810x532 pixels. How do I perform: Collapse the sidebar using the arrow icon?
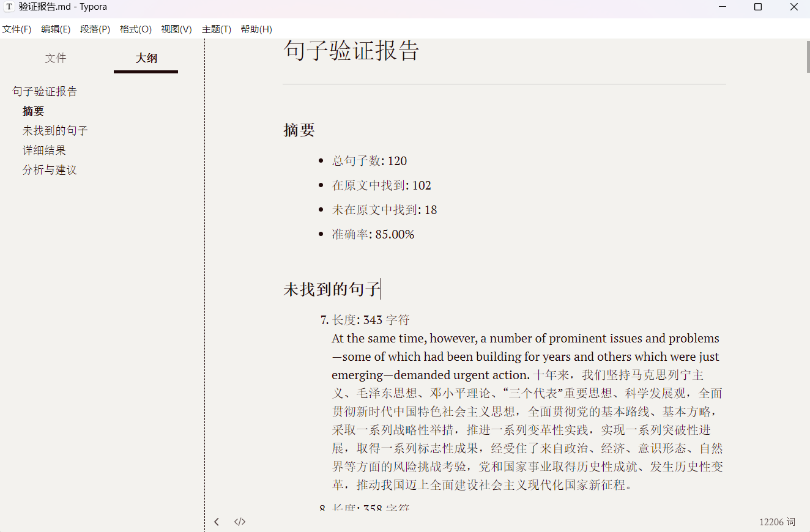tap(217, 521)
